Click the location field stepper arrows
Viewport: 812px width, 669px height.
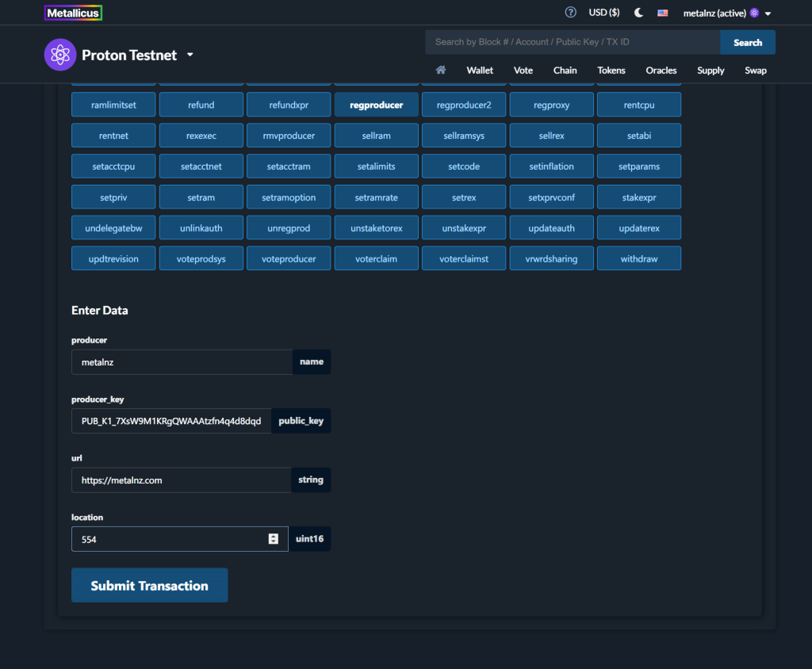[x=274, y=539]
